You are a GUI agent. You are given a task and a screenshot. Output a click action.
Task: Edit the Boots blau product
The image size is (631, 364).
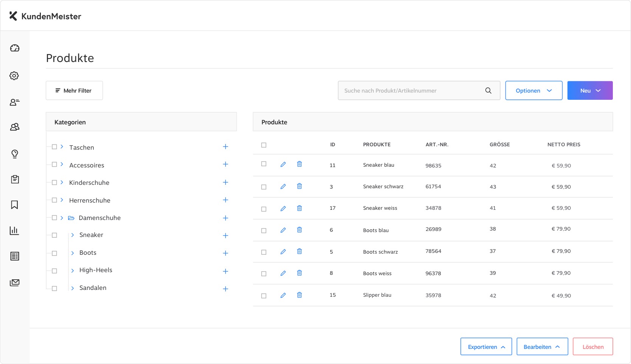[x=283, y=230]
